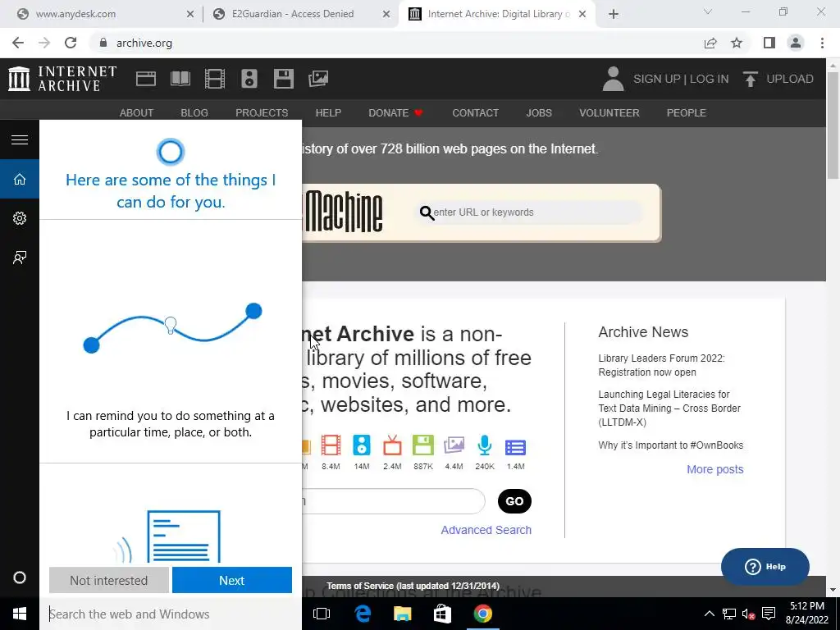Open Chrome three-dot menu
This screenshot has width=840, height=630.
pos(822,43)
